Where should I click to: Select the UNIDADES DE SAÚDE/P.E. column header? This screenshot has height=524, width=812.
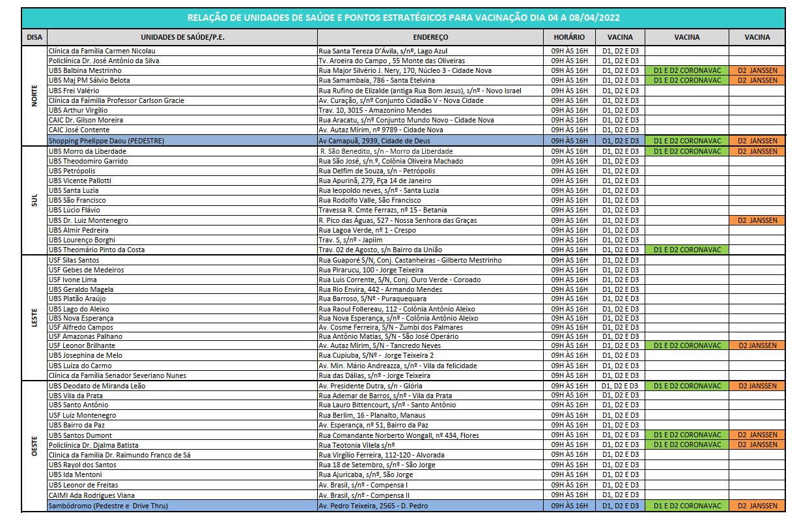pos(182,38)
